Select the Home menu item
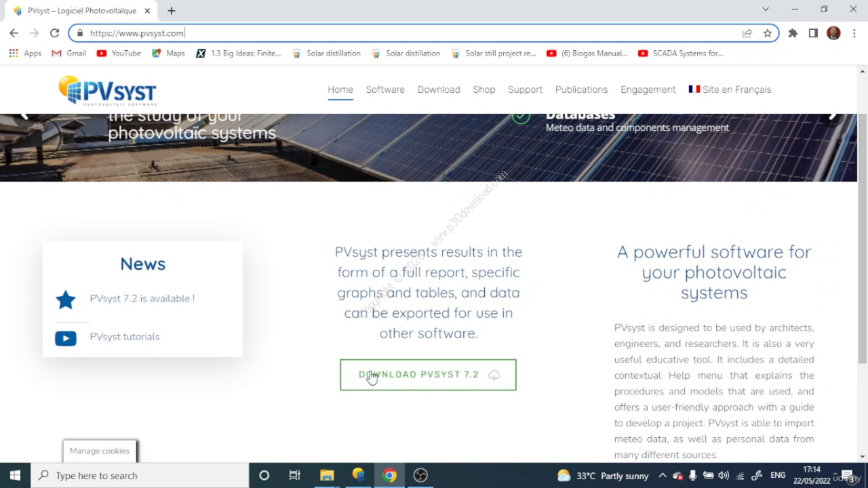The image size is (868, 488). click(x=340, y=89)
